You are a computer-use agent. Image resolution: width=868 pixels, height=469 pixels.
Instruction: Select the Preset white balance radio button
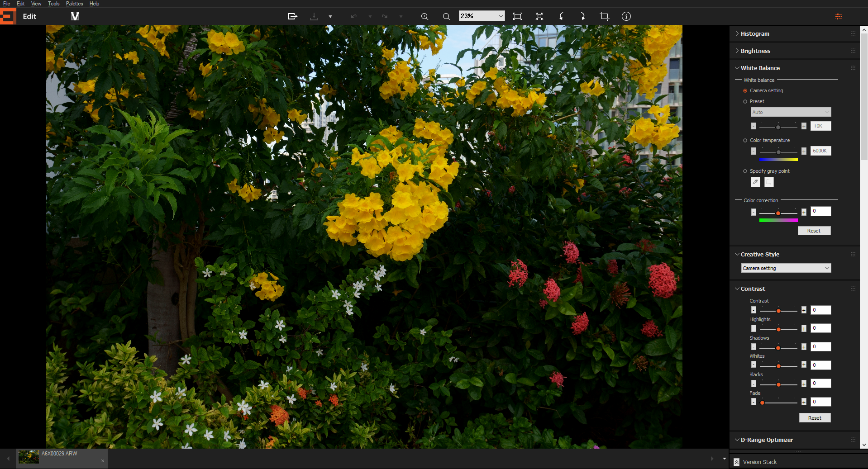pos(745,101)
